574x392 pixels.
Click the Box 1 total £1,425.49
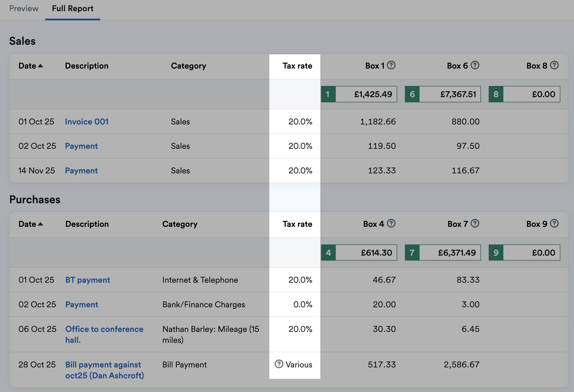(359, 94)
